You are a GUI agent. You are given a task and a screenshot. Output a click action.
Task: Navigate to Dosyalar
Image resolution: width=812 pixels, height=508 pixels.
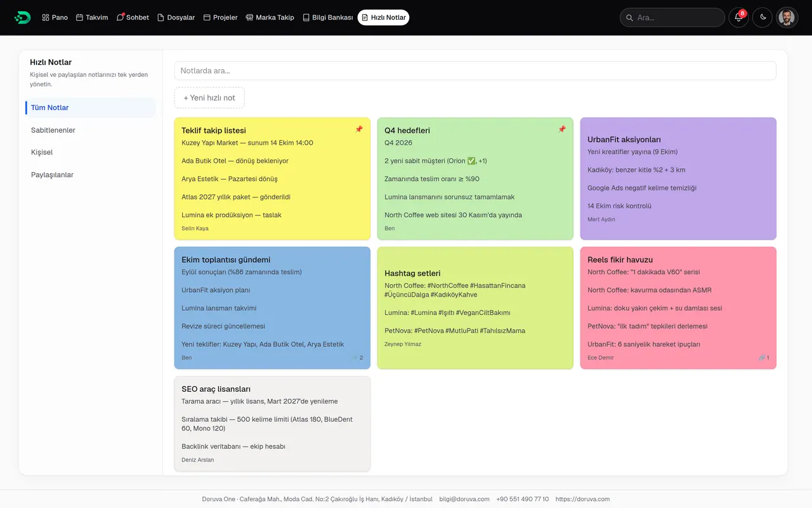click(x=176, y=17)
